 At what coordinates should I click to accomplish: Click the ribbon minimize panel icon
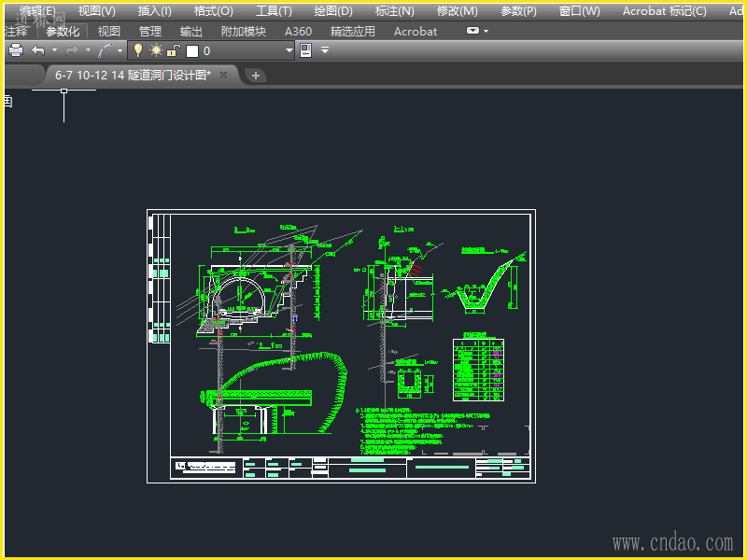472,31
